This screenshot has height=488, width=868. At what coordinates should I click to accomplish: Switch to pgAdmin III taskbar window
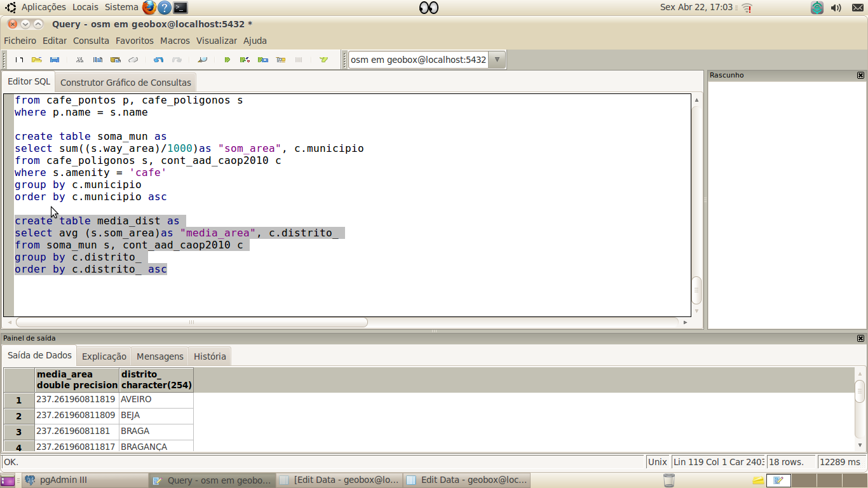click(x=85, y=480)
